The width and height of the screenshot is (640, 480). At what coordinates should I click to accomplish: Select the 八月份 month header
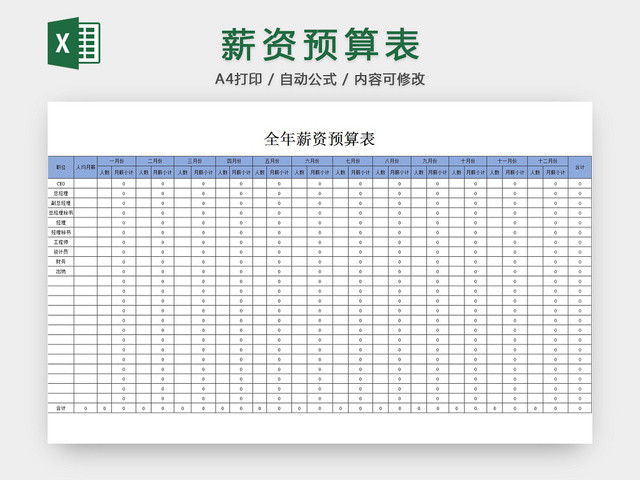[392, 161]
